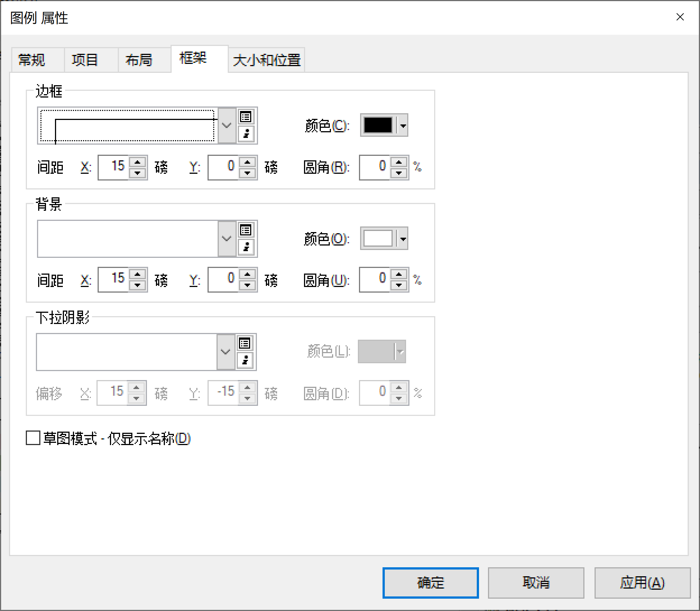Switch to the 布局 tab
Viewport: 700px width, 611px height.
point(145,60)
